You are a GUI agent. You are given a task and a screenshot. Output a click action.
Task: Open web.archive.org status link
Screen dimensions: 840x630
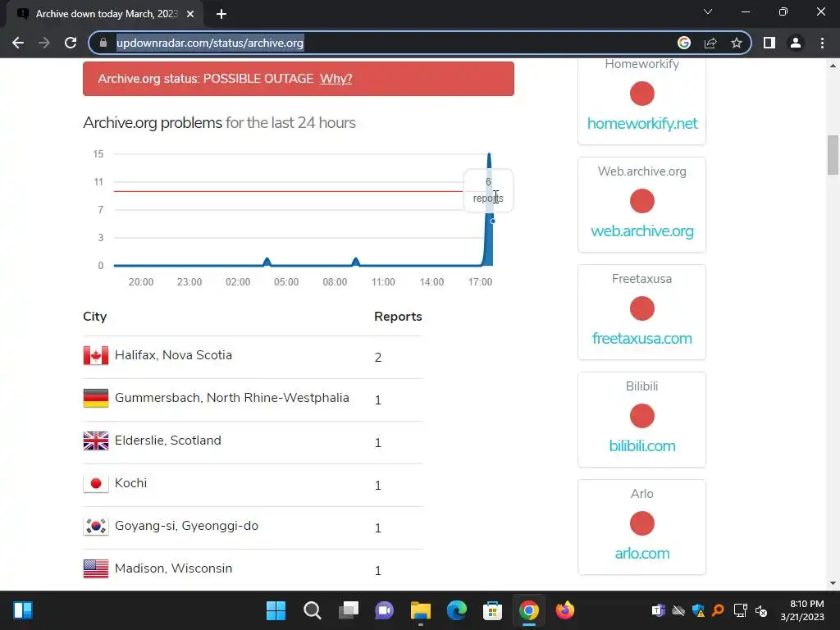coord(641,231)
